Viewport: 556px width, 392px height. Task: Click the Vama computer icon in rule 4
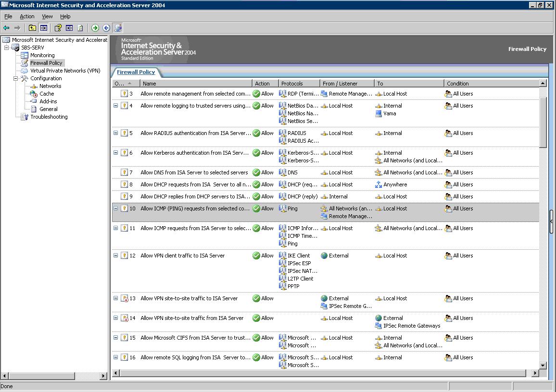point(379,113)
